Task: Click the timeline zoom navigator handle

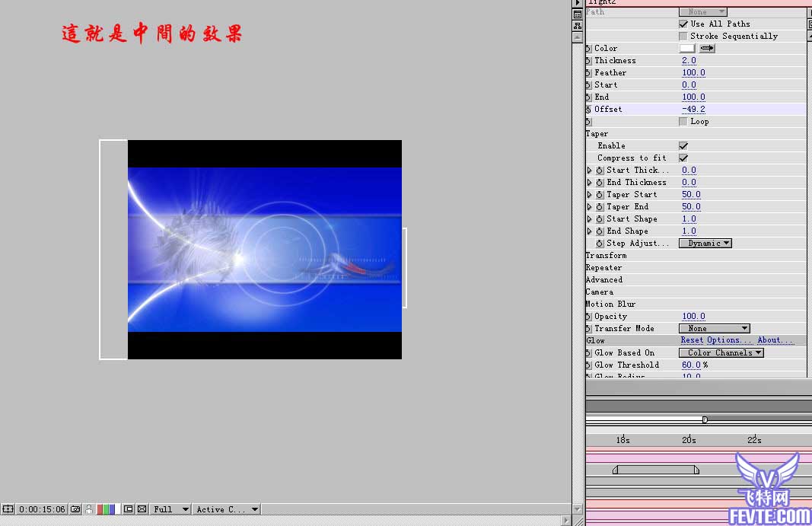Action: pyautogui.click(x=705, y=419)
